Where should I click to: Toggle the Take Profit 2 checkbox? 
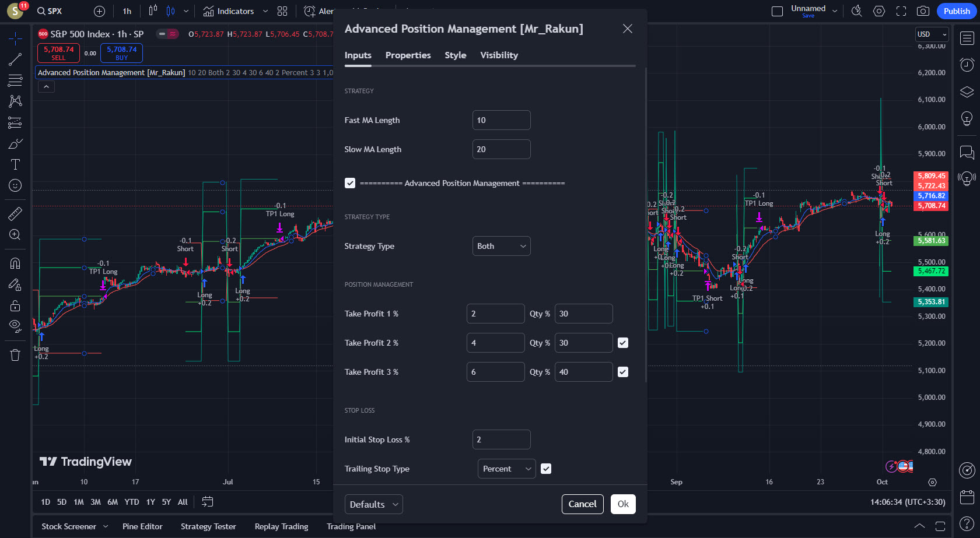click(x=623, y=343)
